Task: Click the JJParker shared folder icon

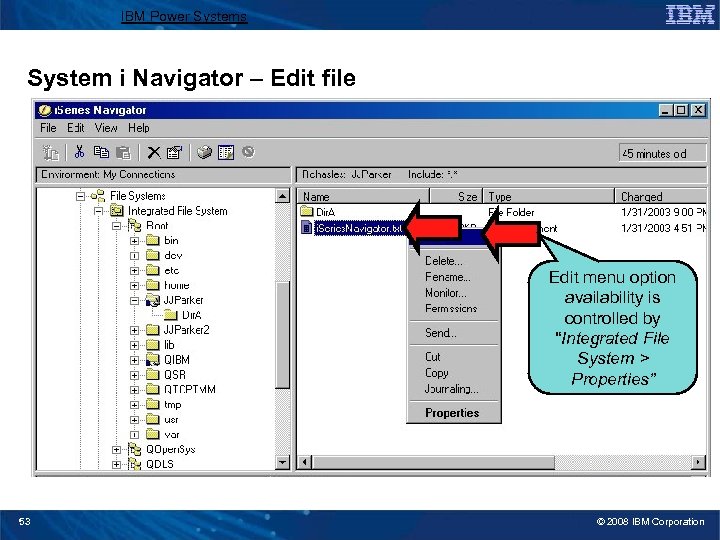Action: (x=152, y=300)
